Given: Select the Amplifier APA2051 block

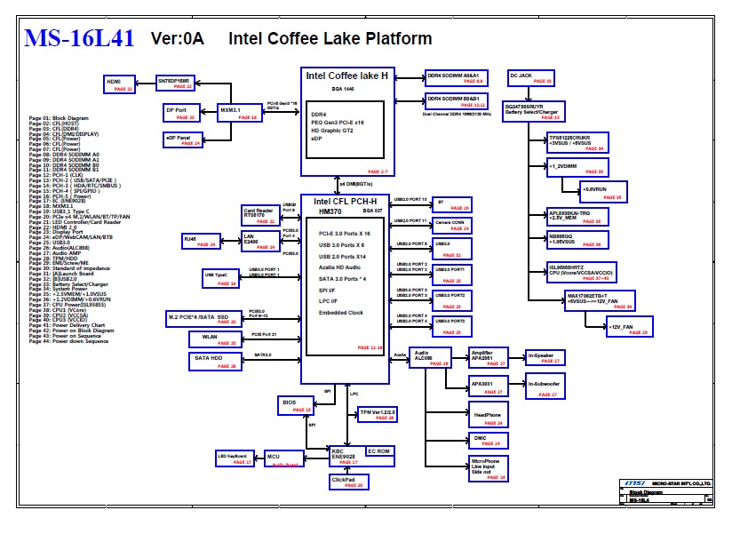Looking at the screenshot, I should click(489, 358).
